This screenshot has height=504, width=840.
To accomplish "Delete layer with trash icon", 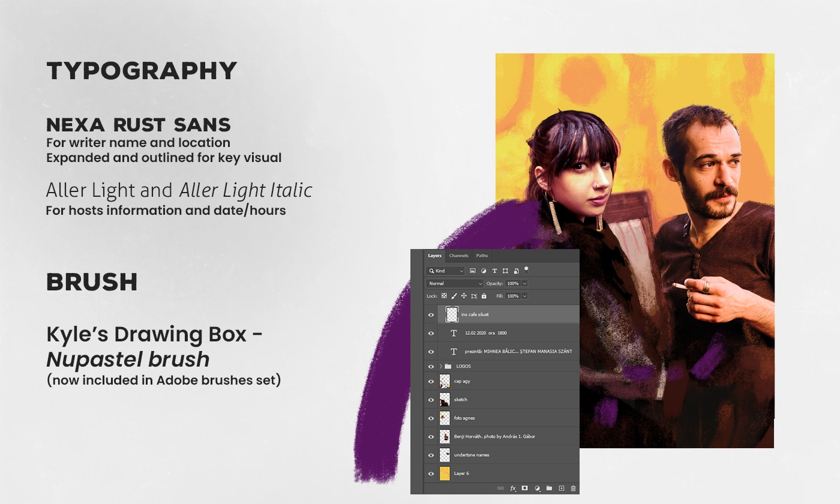I will point(573,488).
